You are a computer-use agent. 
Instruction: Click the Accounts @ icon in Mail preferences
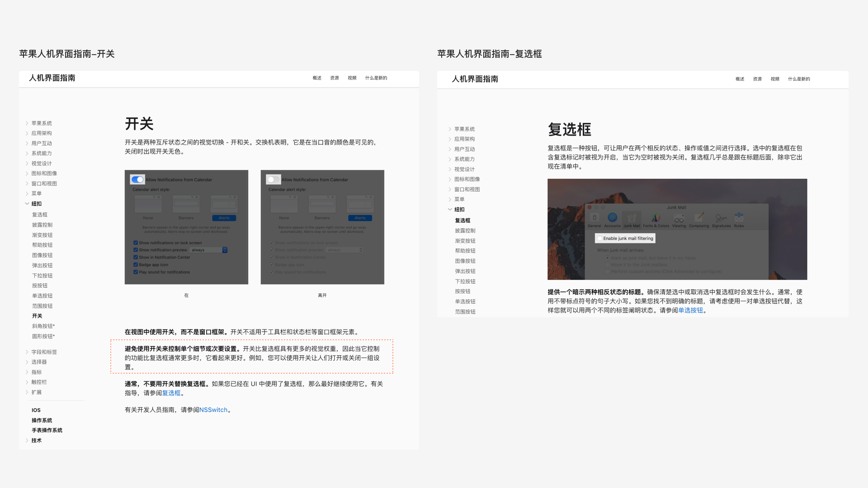612,218
